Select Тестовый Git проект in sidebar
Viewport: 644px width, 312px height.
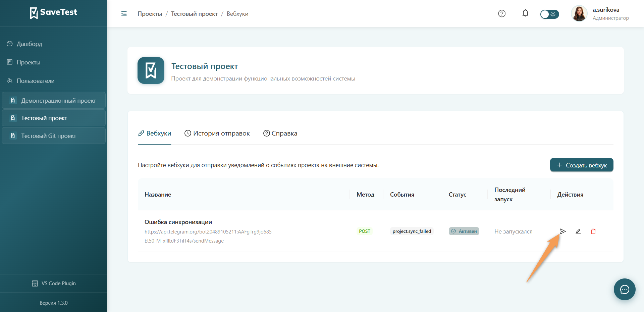coord(54,136)
